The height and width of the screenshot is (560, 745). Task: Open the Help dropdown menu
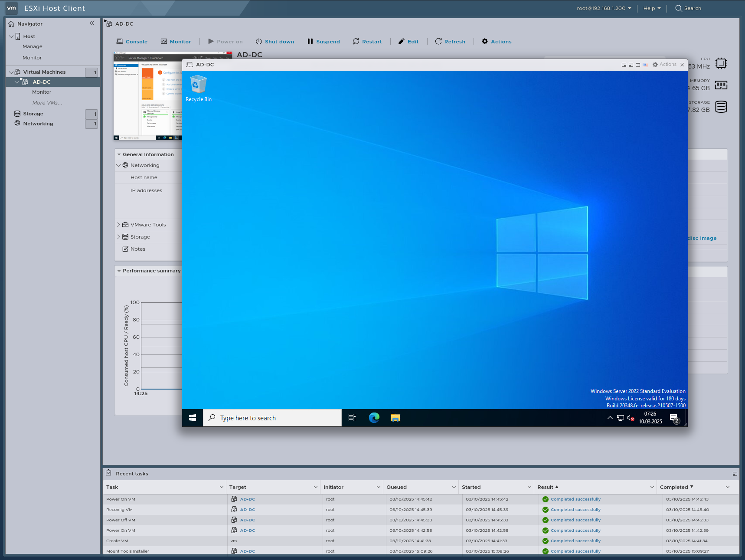tap(652, 8)
